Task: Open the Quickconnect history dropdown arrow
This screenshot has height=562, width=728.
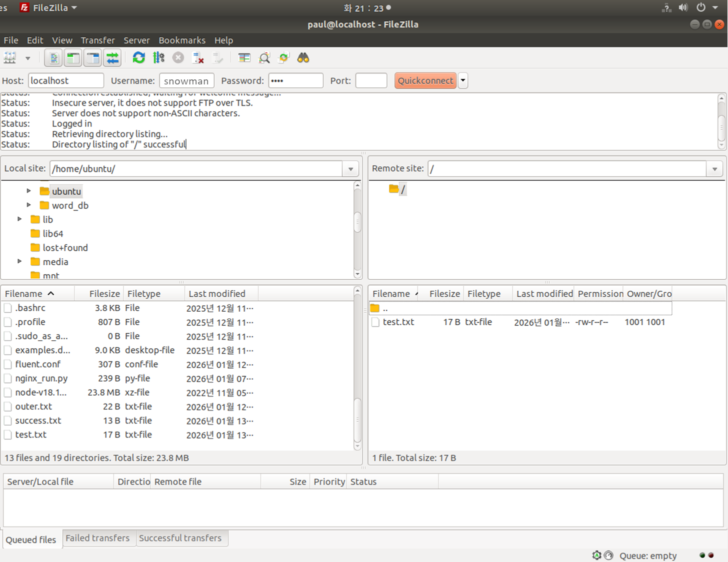Action: 463,80
